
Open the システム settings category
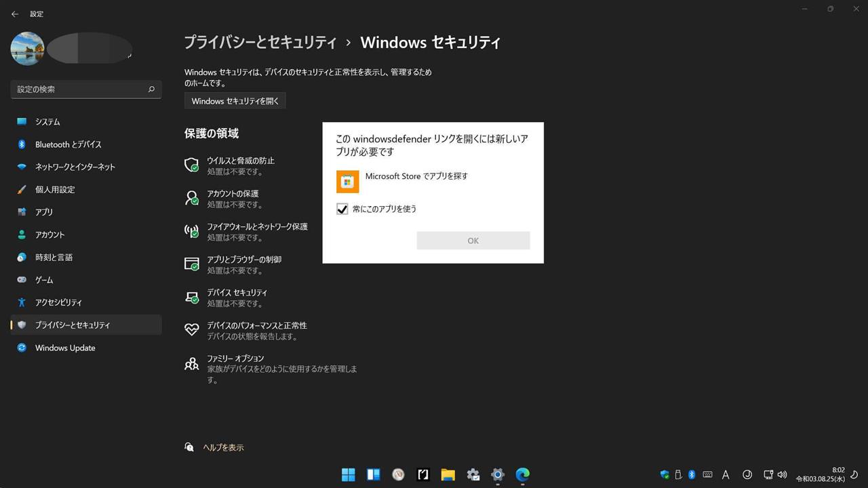coord(86,122)
